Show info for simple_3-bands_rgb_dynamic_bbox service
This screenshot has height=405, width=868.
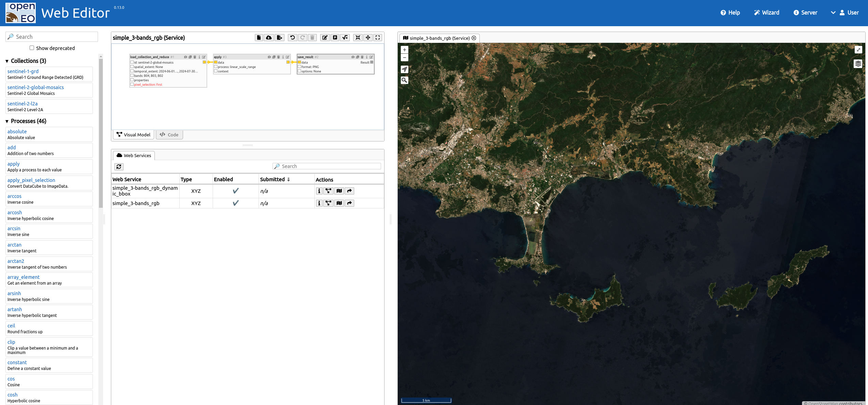pos(319,191)
